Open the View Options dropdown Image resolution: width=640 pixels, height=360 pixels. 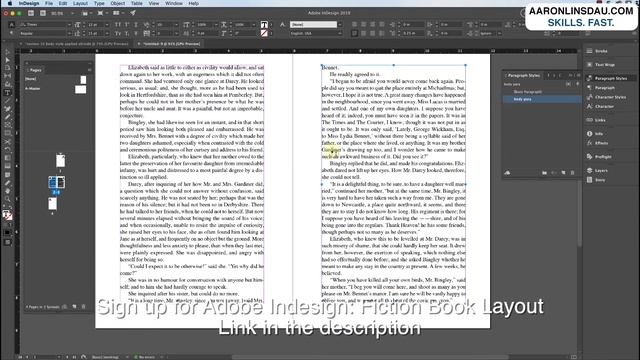point(87,13)
